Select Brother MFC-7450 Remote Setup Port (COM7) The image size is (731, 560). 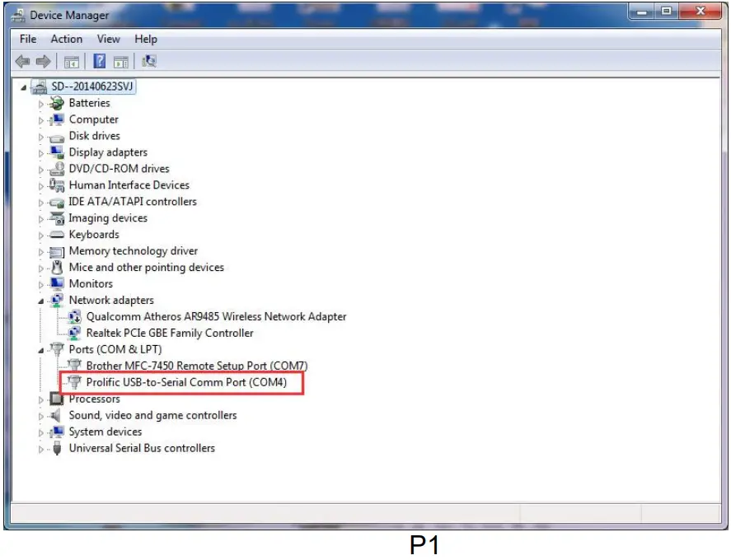(197, 366)
